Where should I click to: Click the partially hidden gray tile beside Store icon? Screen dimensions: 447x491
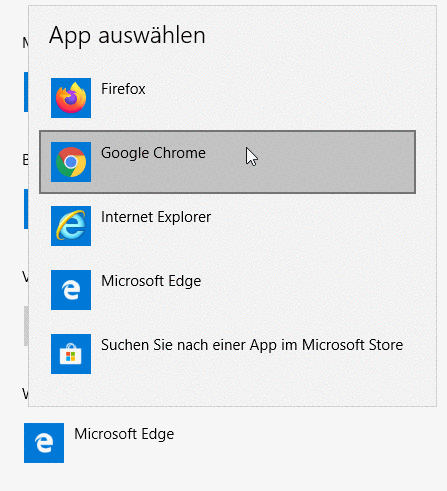(x=26, y=326)
